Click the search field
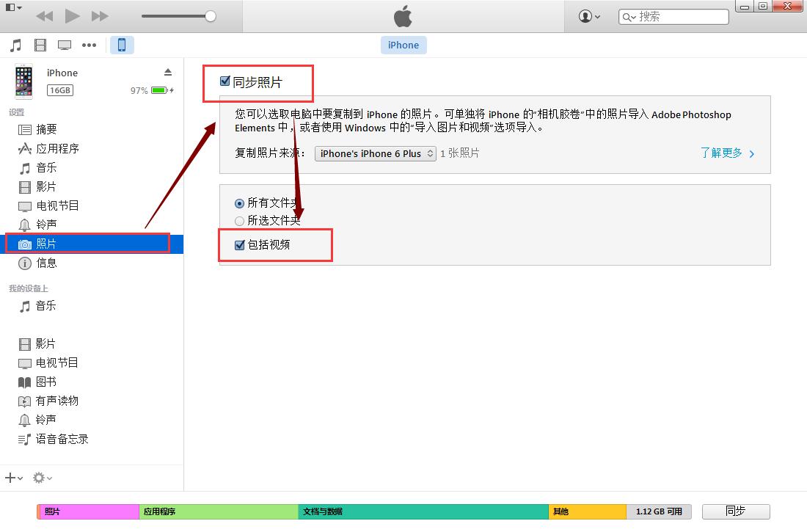 [x=673, y=17]
